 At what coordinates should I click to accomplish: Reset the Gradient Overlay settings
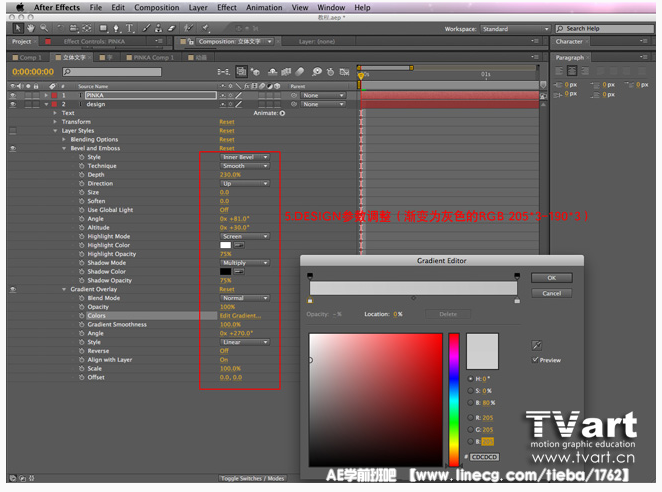pyautogui.click(x=227, y=289)
